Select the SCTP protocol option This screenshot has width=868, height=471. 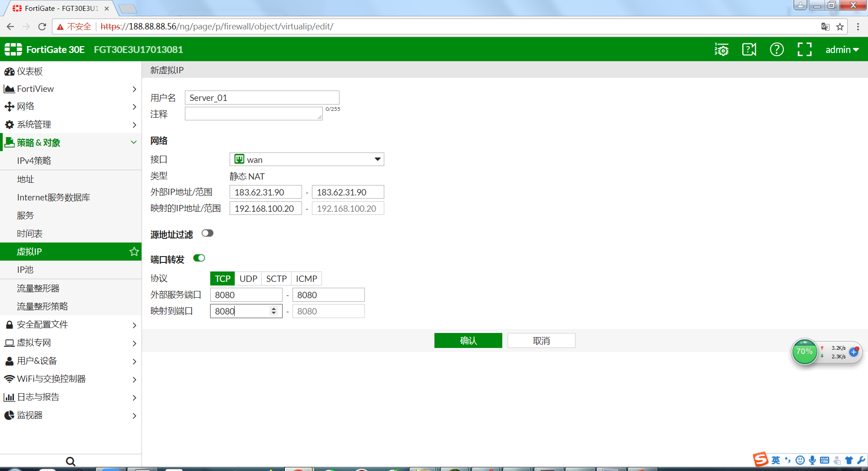coord(276,279)
